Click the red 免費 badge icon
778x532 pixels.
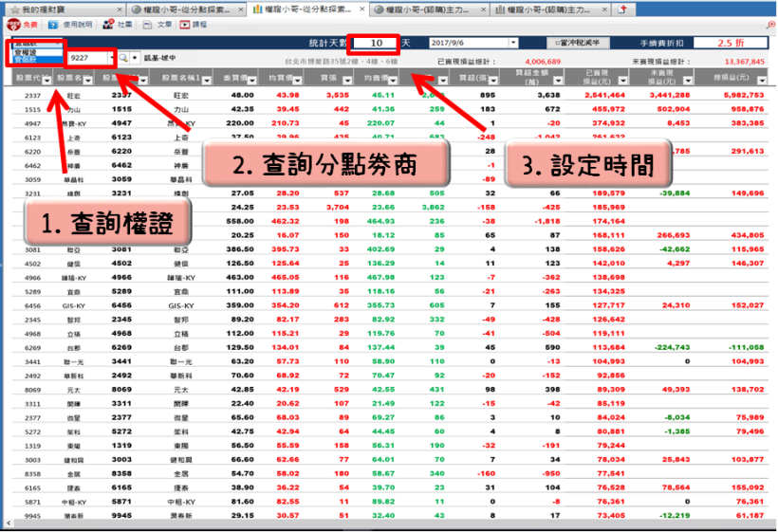coord(14,25)
